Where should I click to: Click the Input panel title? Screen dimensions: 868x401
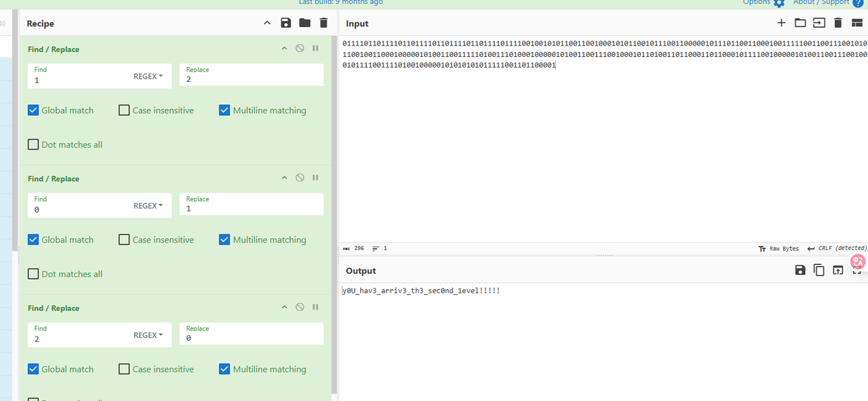coord(357,24)
